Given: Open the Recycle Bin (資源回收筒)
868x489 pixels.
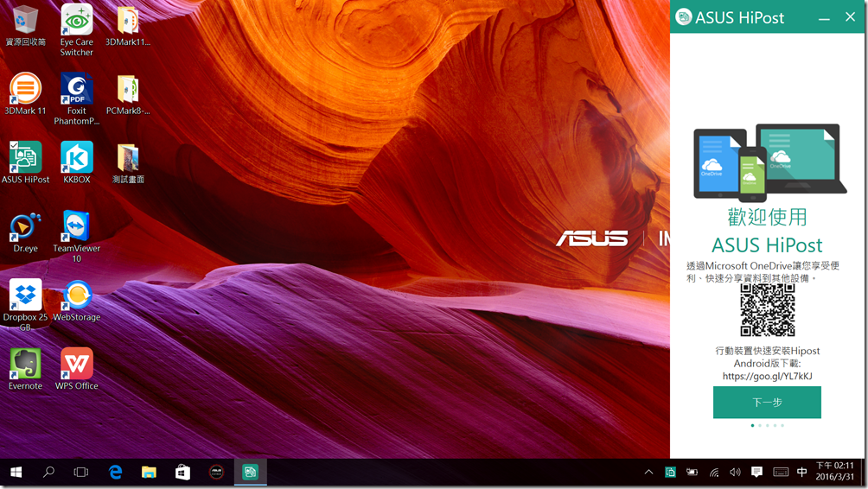Looking at the screenshot, I should click(25, 21).
